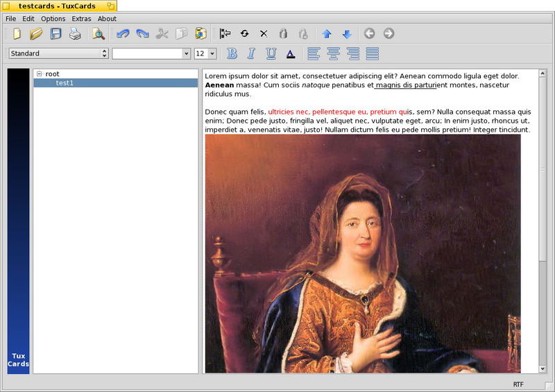Justify text block
Screen dimensions: 555x392
point(373,53)
